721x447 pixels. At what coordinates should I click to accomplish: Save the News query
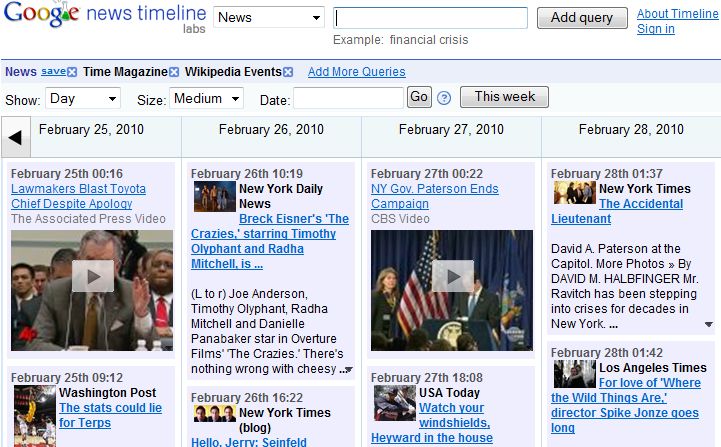tap(53, 71)
